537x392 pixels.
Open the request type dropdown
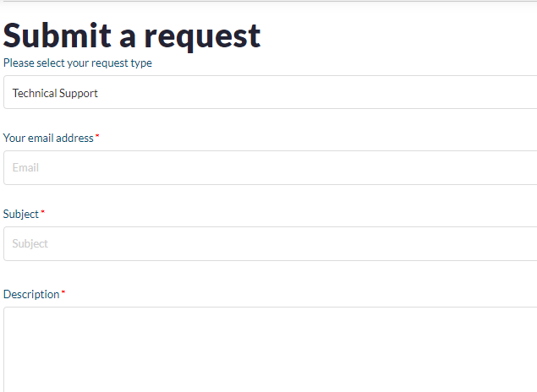coord(271,93)
